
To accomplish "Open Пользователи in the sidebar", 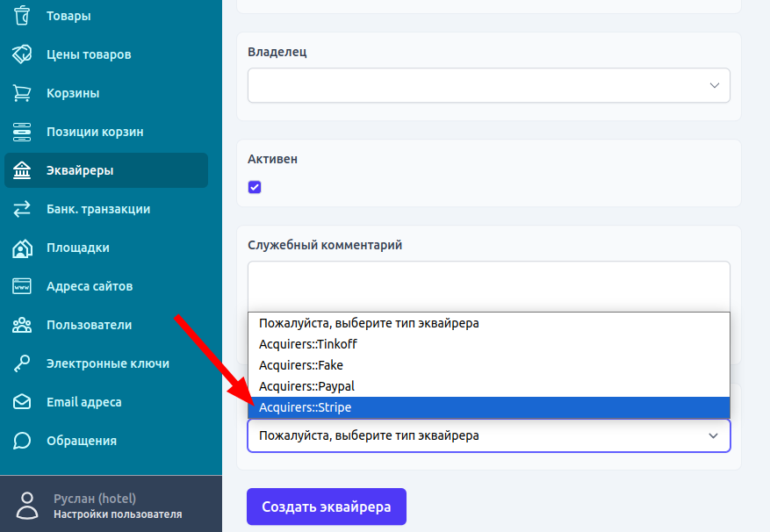I will click(89, 325).
